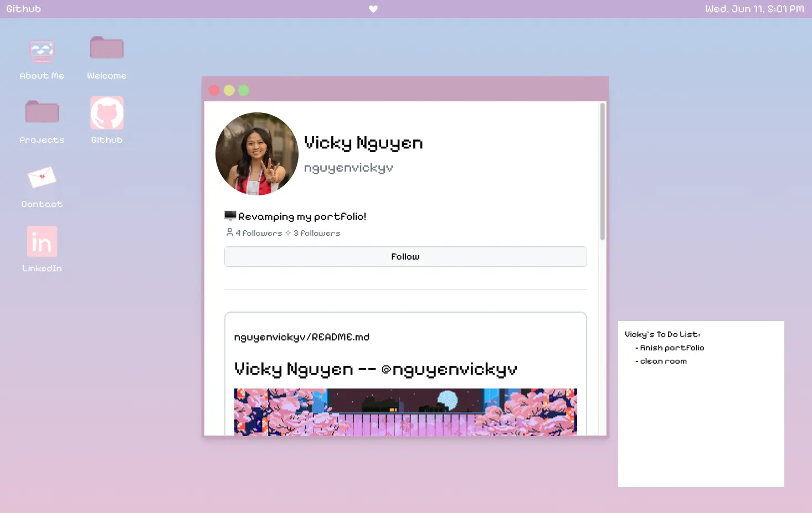Open the 4 followers link
This screenshot has height=513, width=812.
259,234
